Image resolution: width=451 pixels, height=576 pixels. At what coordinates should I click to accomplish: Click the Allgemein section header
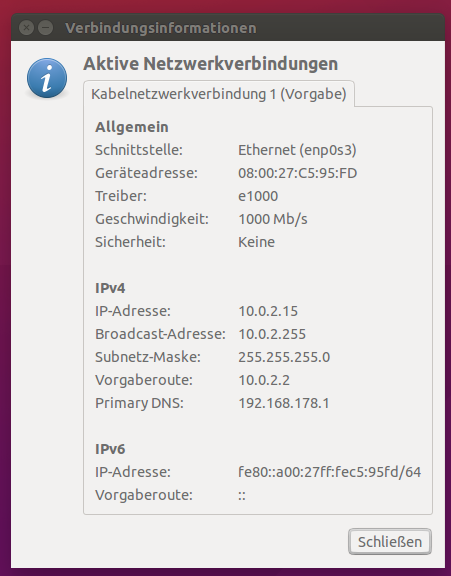(132, 127)
